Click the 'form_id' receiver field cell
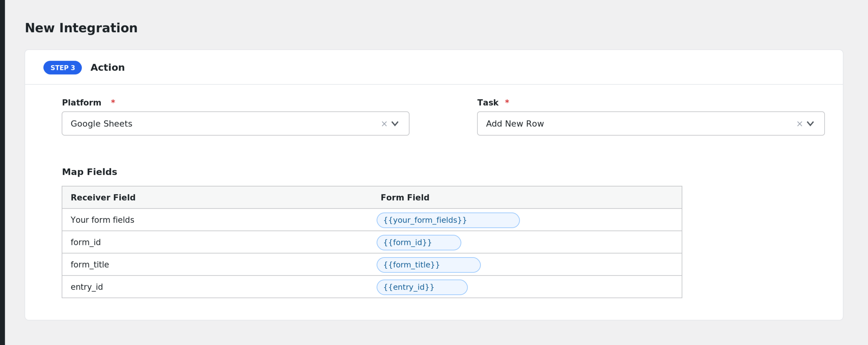This screenshot has width=868, height=345. [217, 242]
